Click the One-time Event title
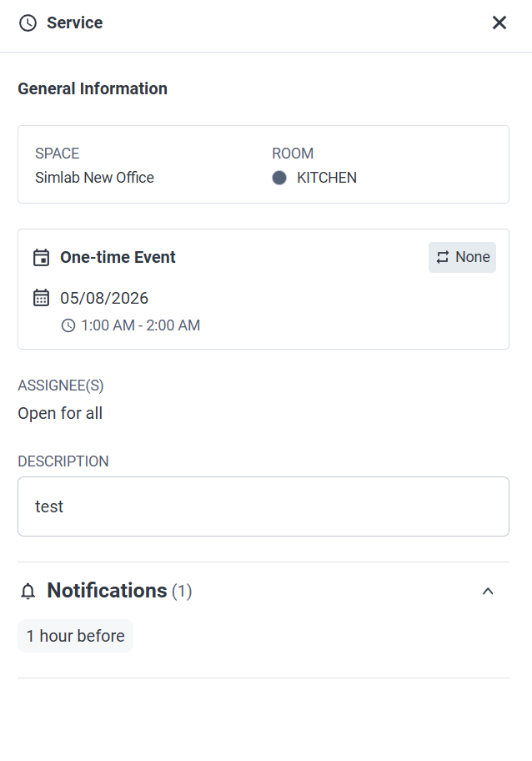Viewport: 532px width, 761px height. [118, 257]
